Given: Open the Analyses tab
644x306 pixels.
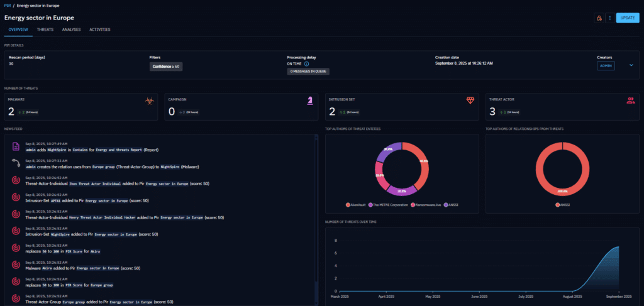Looking at the screenshot, I should pyautogui.click(x=71, y=30).
